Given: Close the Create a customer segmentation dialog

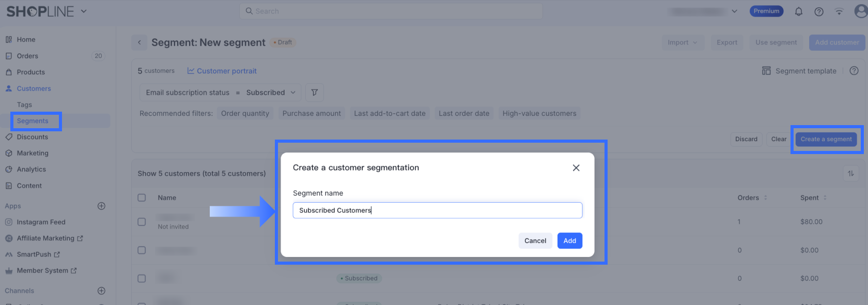Looking at the screenshot, I should [x=576, y=167].
